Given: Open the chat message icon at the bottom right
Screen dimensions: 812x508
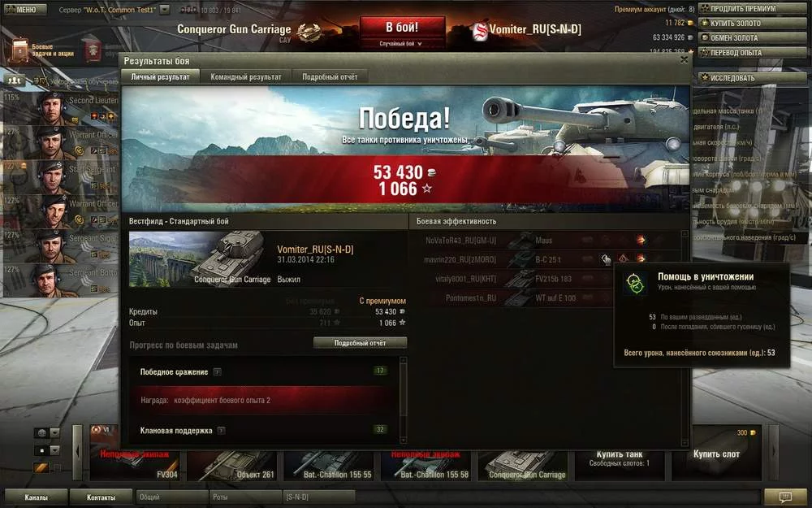Looking at the screenshot, I should [x=785, y=497].
